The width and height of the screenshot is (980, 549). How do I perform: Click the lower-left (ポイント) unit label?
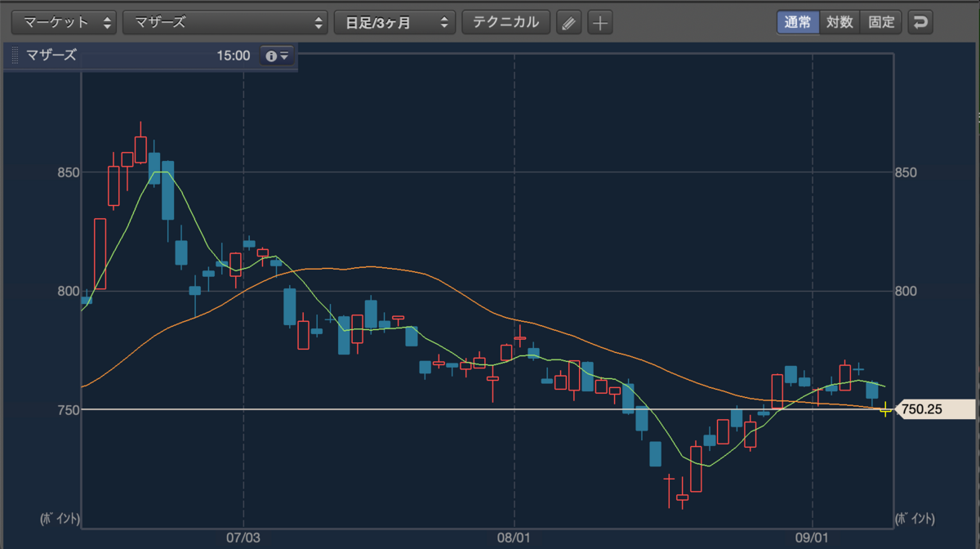pos(60,519)
